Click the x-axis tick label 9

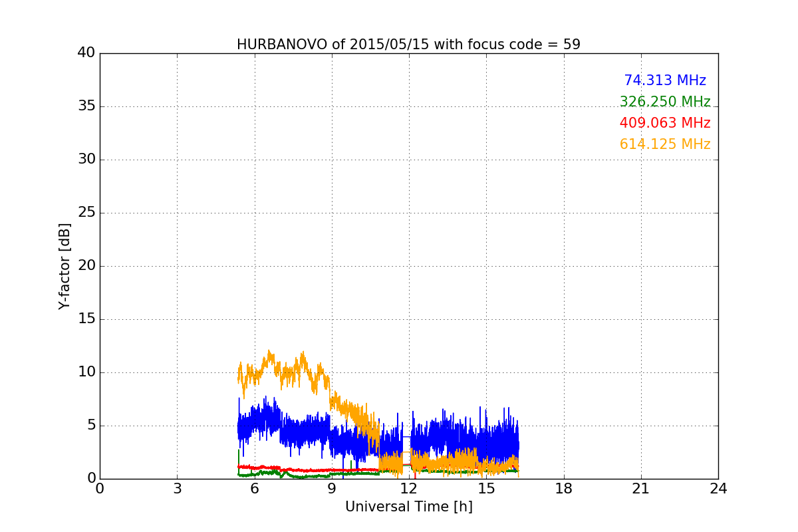331,488
